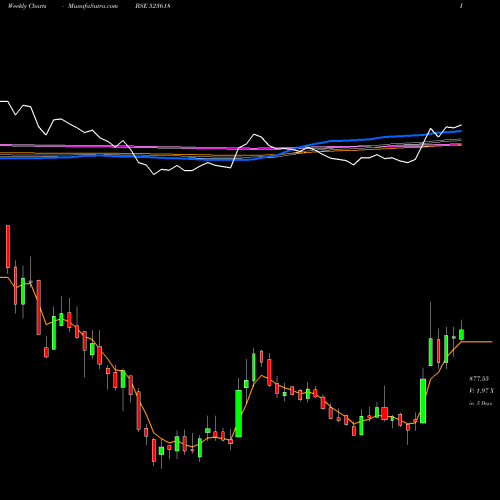Click the 'V: 1.97 X' volume label
This screenshot has width=500, height=500.
point(481,391)
